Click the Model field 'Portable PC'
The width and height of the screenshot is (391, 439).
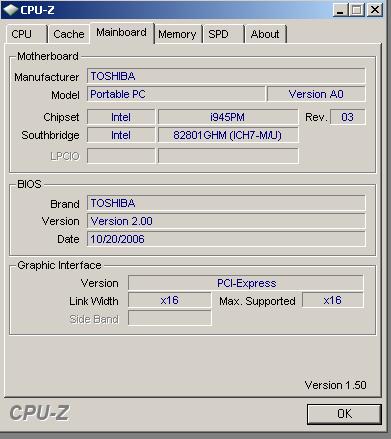[x=176, y=94]
